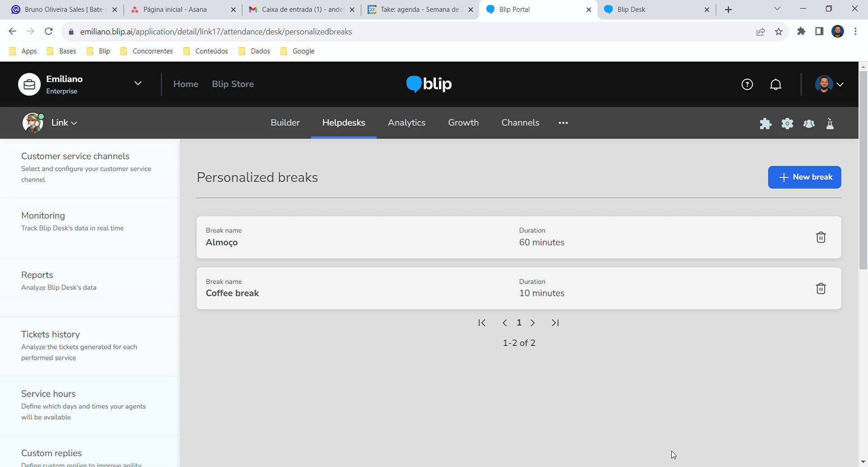Expand the Emiliano Enterprise contract dropdown

(x=138, y=84)
